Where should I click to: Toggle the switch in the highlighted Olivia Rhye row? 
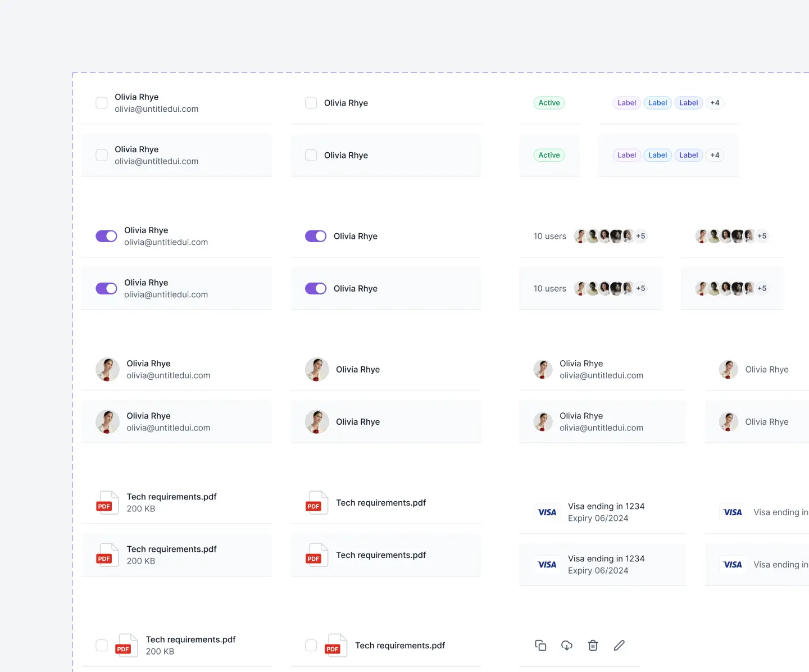tap(106, 288)
